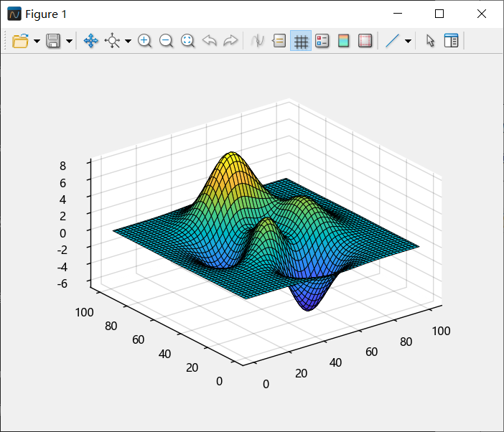Select the arrow pointer edit tool
Image resolution: width=504 pixels, height=432 pixels.
(x=430, y=41)
